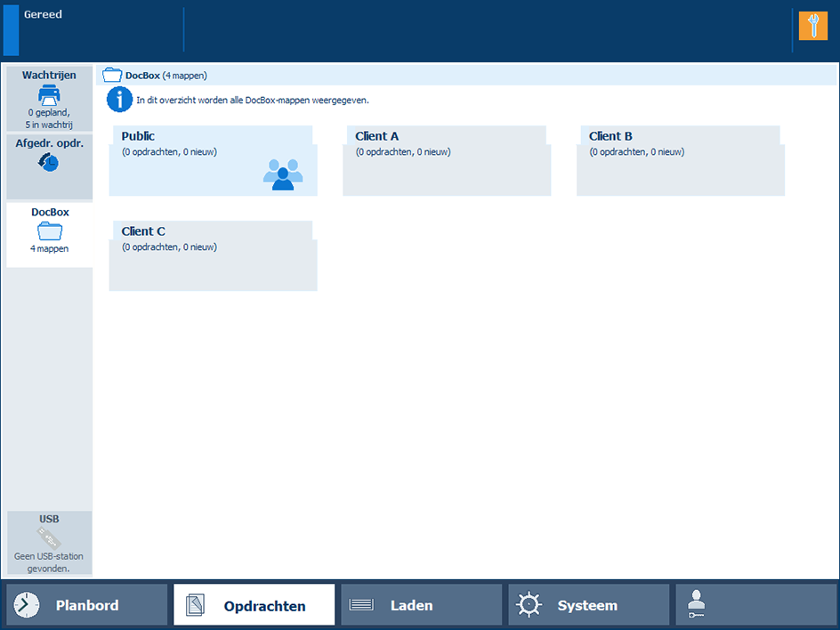Click the orange wrench maintenance icon

pos(812,26)
